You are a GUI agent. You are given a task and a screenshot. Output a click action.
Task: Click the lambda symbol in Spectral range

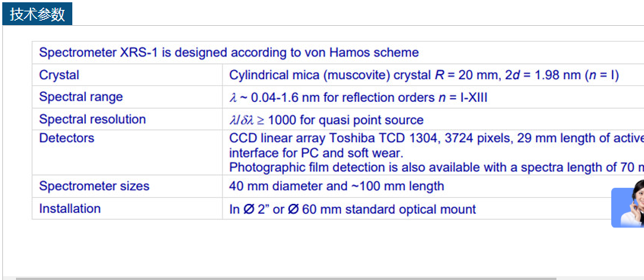[233, 98]
